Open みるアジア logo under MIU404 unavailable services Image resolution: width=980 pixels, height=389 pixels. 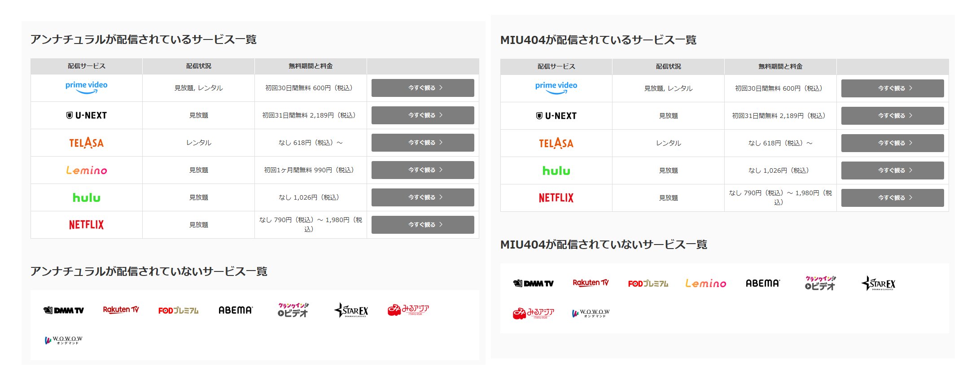coord(534,313)
